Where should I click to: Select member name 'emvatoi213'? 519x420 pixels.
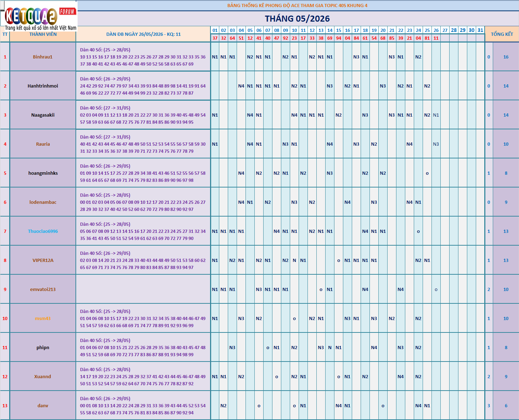[43, 289]
